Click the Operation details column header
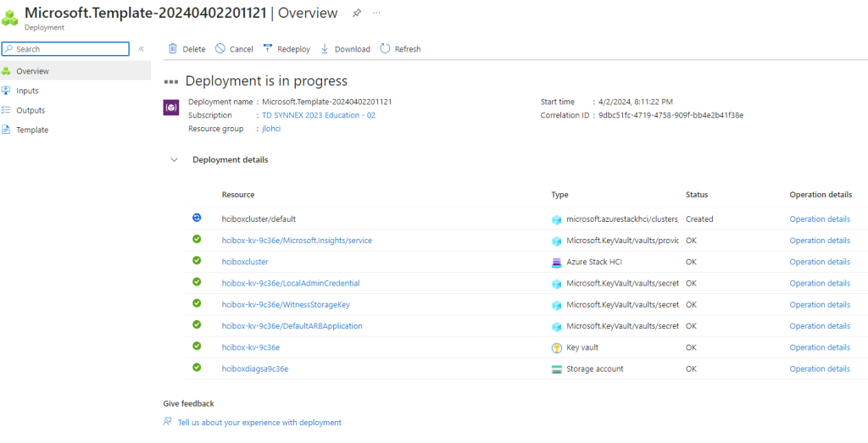 coord(821,195)
